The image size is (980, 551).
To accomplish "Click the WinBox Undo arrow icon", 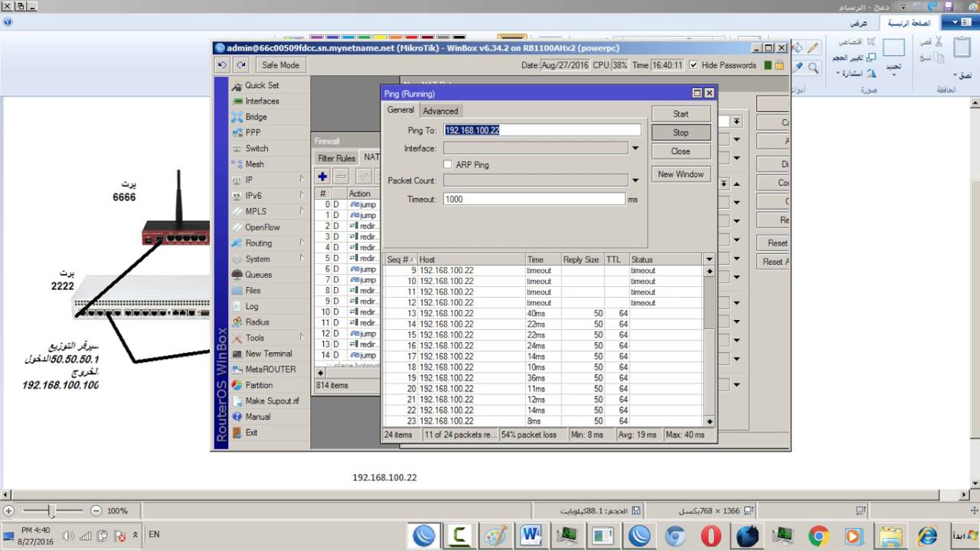I will pyautogui.click(x=222, y=65).
